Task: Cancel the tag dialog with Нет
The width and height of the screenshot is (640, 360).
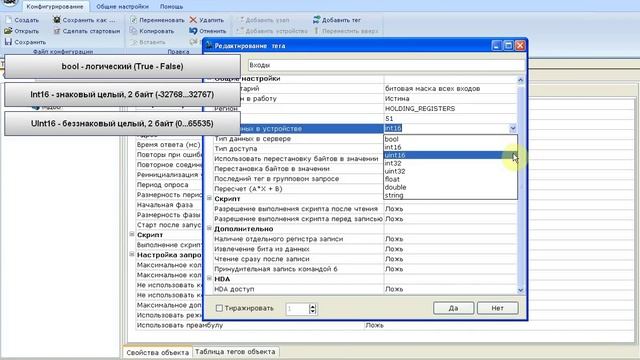Action: 498,308
